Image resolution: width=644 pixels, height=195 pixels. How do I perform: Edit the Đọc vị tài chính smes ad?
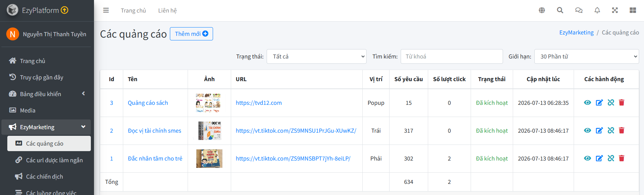click(599, 131)
